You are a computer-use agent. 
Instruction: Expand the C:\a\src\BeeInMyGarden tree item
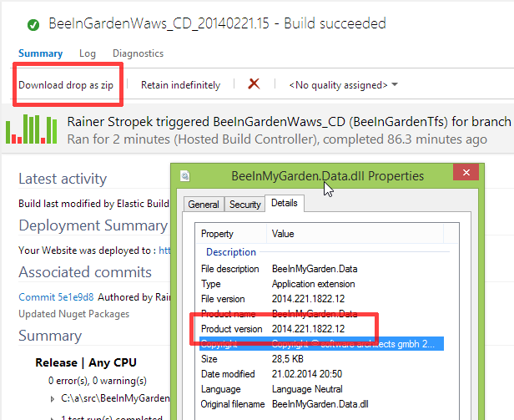[52, 399]
